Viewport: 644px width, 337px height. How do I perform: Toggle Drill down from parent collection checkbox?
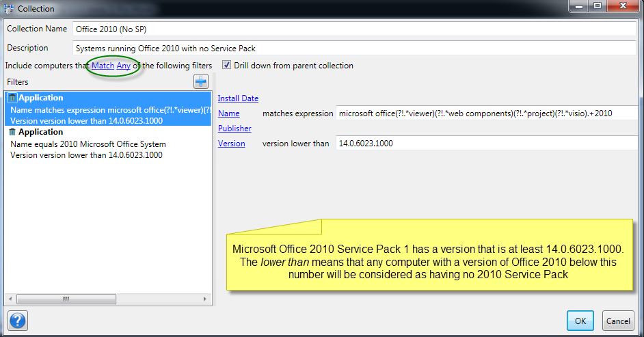tap(227, 65)
